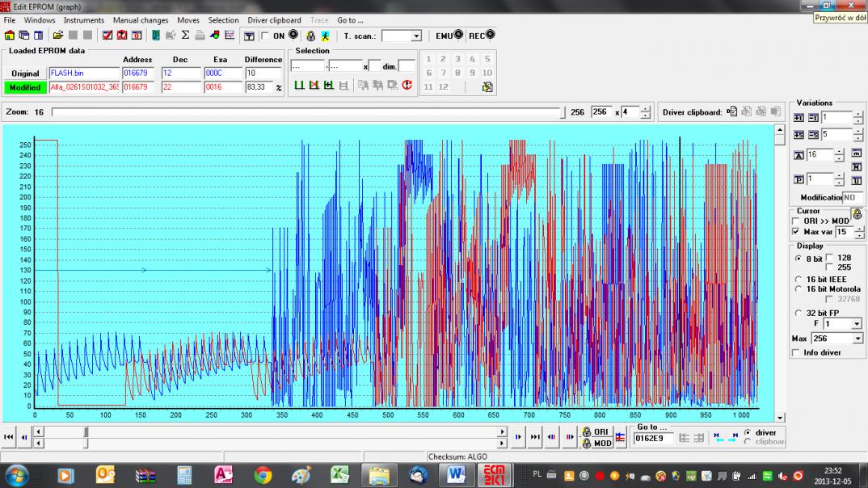Click the zoom multiplier spinner arrows
The height and width of the screenshot is (488, 868).
[x=646, y=111]
